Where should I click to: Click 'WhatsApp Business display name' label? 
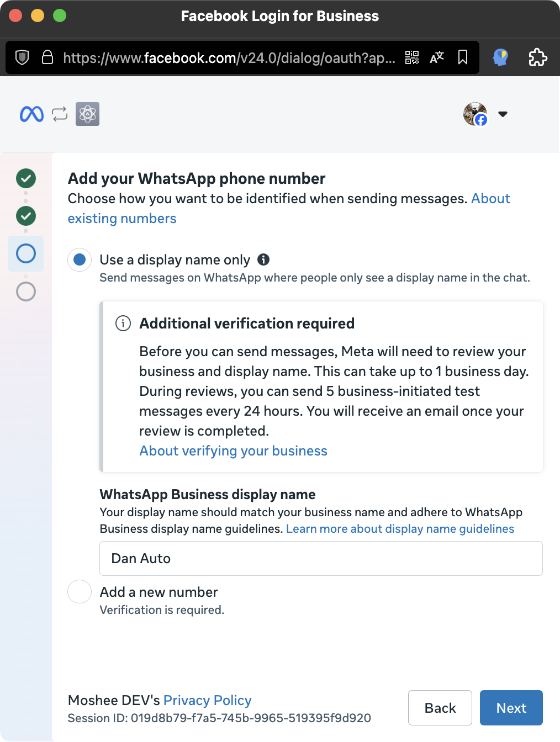tap(208, 495)
